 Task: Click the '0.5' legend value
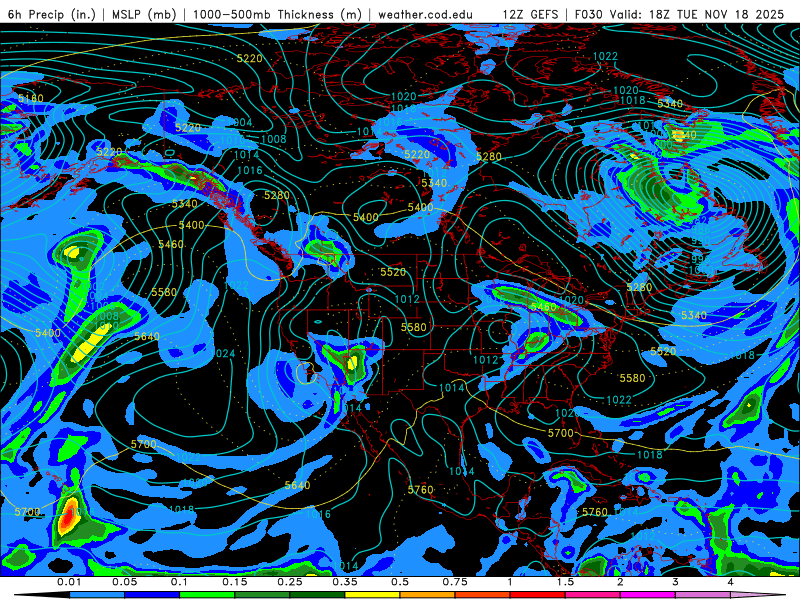400,582
